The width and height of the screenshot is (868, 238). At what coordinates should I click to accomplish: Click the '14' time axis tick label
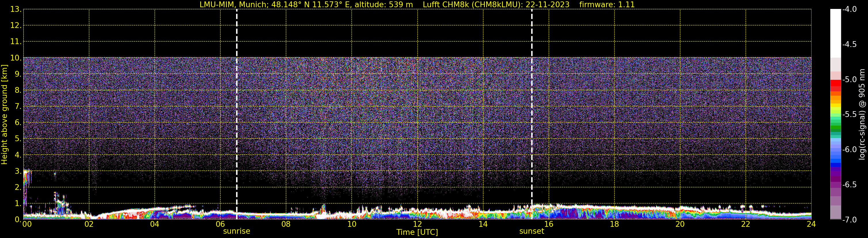tap(483, 224)
